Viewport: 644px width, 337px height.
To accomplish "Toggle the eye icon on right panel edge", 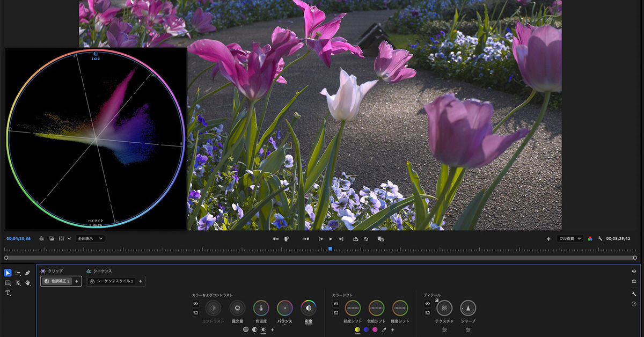I will point(634,272).
